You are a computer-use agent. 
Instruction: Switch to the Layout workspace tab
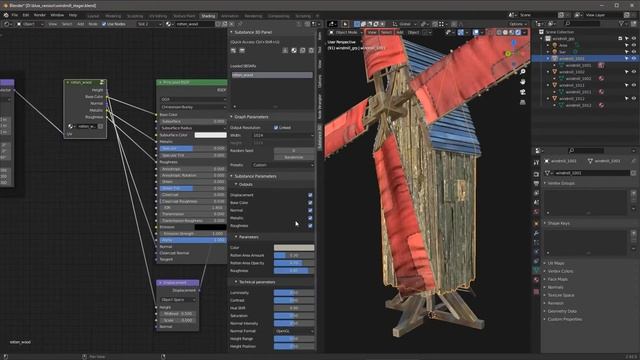pos(93,16)
